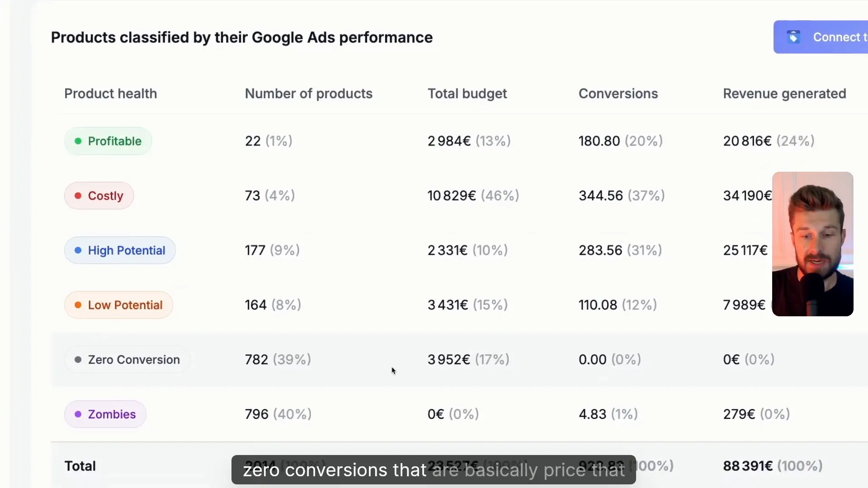Sort by Revenue generated column
Viewport: 868px width, 488px height.
tap(784, 94)
